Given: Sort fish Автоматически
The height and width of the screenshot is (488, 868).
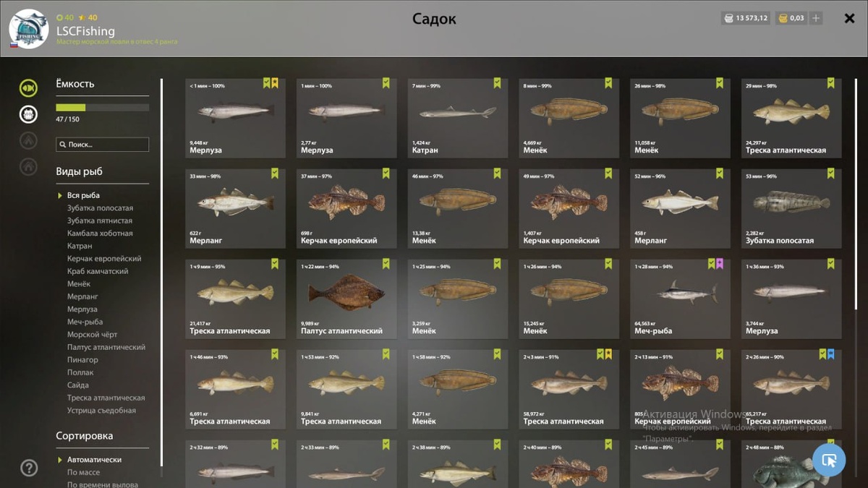Looking at the screenshot, I should (x=94, y=460).
